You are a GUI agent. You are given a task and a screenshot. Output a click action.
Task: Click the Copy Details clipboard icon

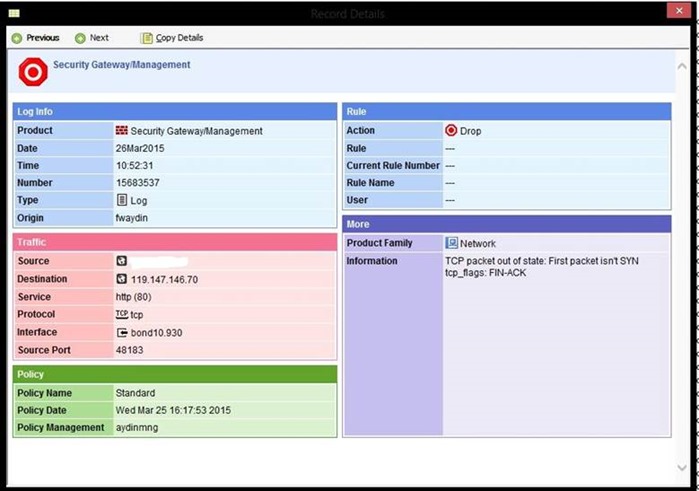point(146,38)
